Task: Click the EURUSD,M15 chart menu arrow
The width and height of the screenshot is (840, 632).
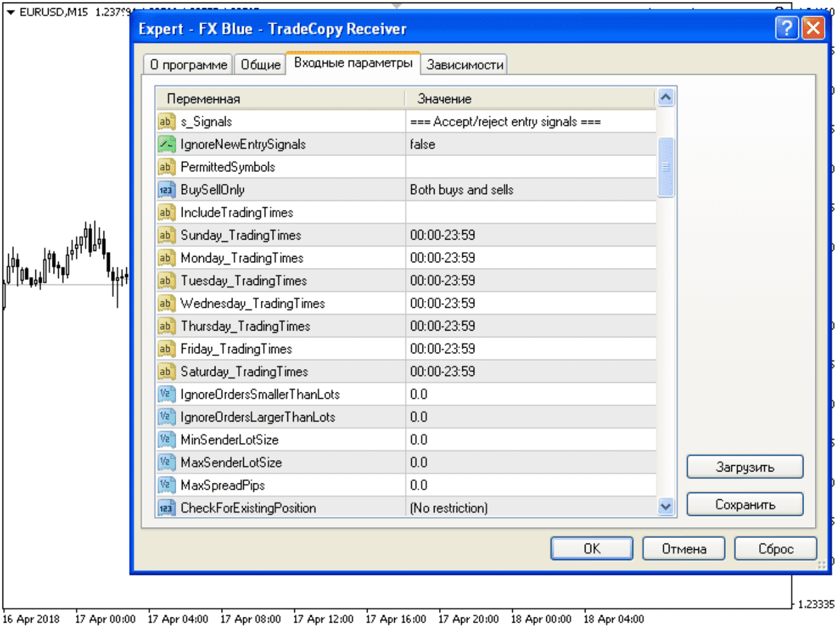Action: tap(11, 12)
